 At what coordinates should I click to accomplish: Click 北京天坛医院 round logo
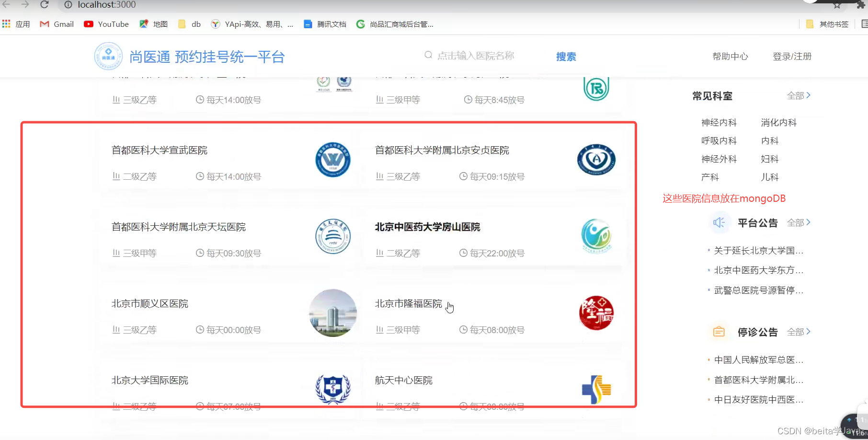point(333,236)
